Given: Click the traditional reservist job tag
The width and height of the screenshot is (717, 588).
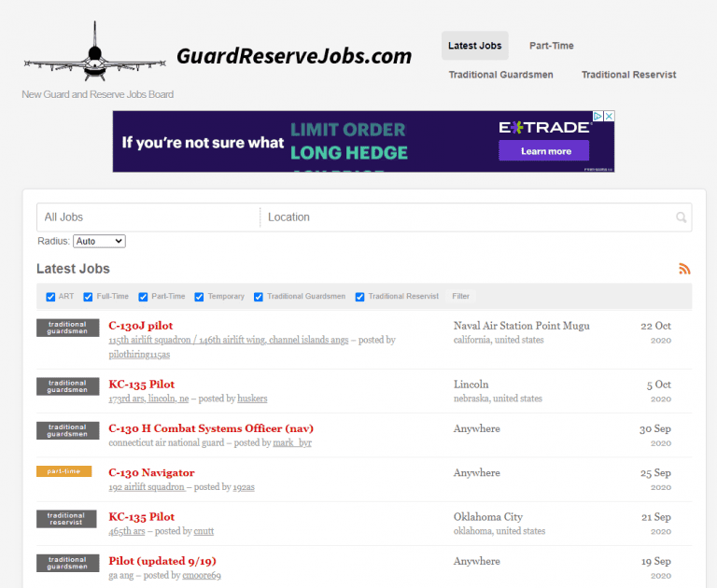Looking at the screenshot, I should click(66, 519).
